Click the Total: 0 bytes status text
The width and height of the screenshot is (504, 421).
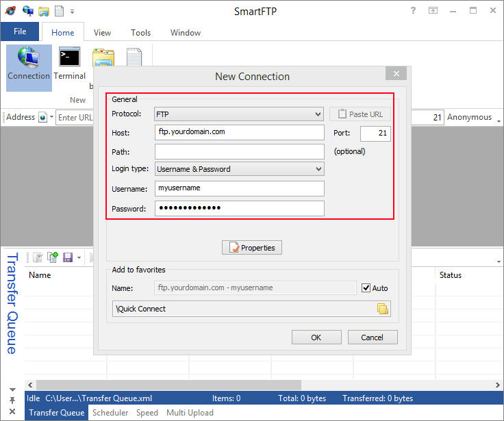click(x=302, y=398)
